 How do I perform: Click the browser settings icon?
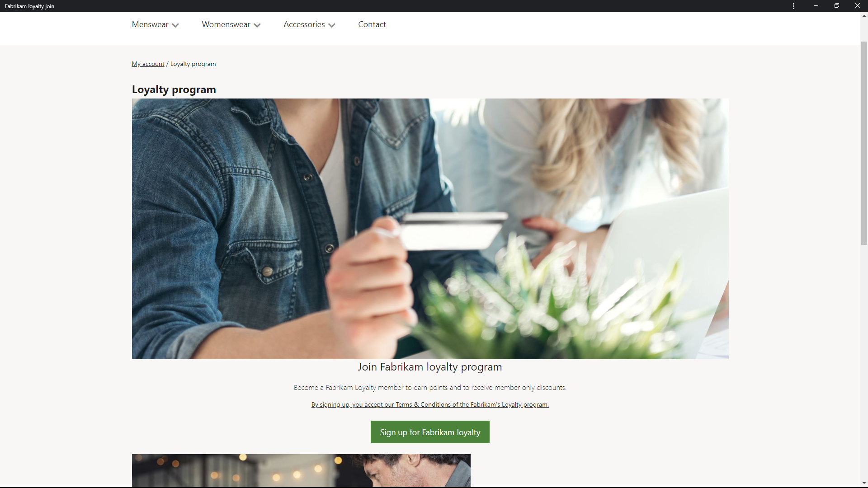pyautogui.click(x=793, y=6)
